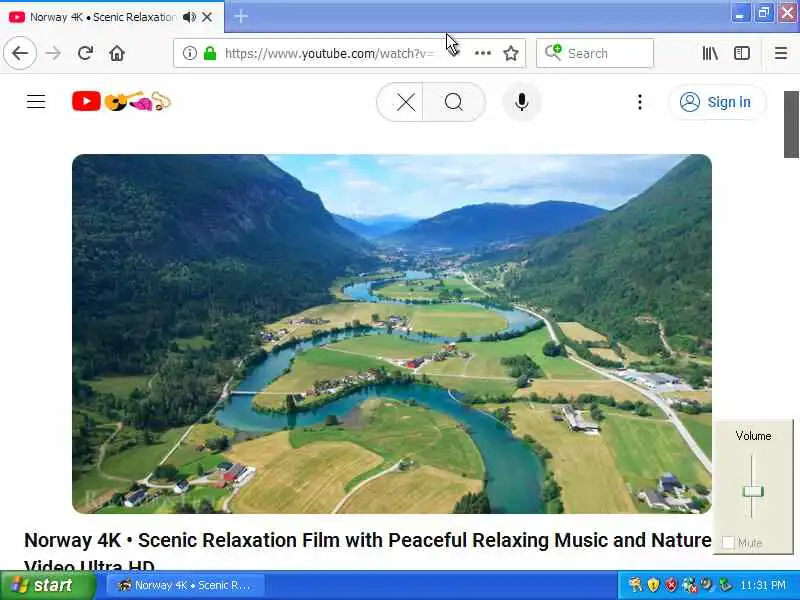Click the green padlock connection icon
Image resolution: width=800 pixels, height=600 pixels.
click(210, 53)
